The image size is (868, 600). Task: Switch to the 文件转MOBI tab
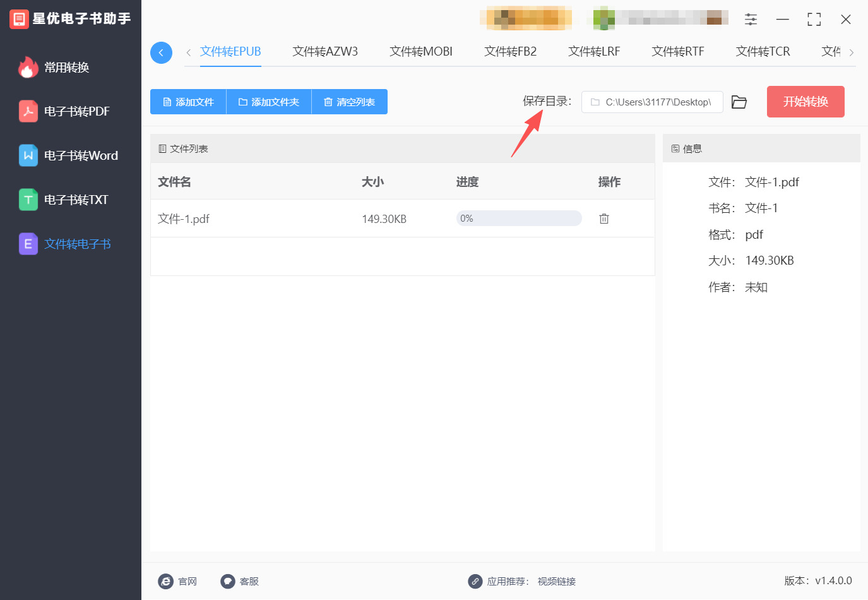(x=421, y=52)
